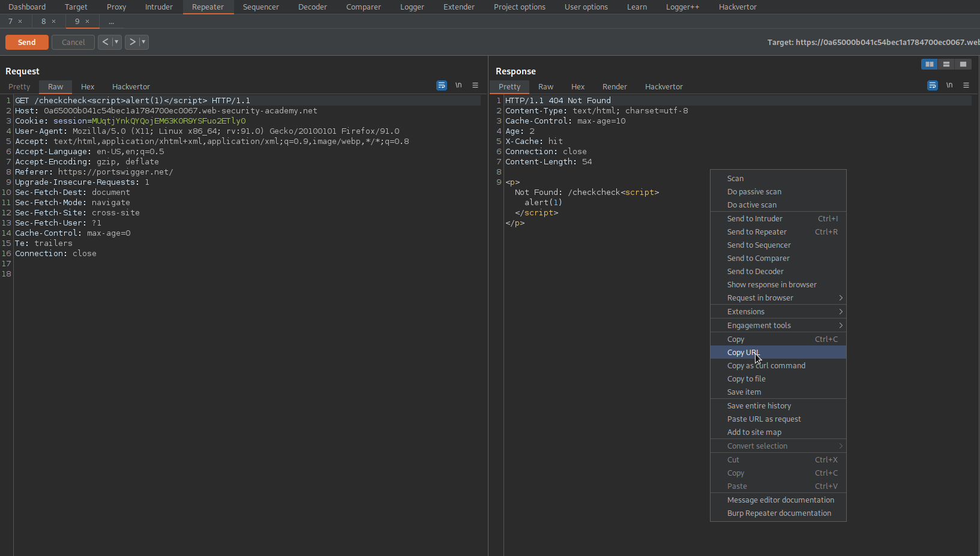The image size is (980, 556).
Task: Switch Request view to Hex
Action: [88, 87]
